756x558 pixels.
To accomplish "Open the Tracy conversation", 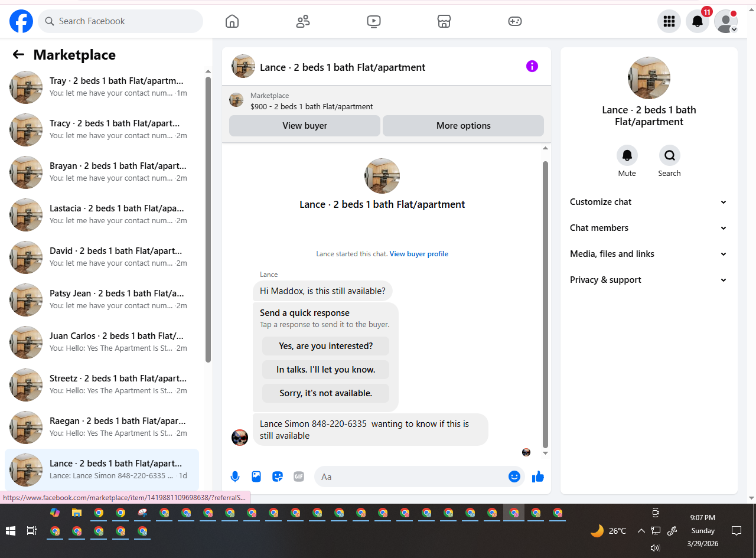I will click(102, 130).
